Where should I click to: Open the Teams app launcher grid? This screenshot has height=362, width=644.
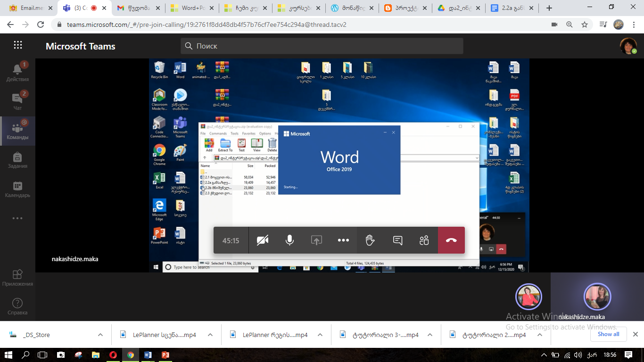pyautogui.click(x=18, y=45)
